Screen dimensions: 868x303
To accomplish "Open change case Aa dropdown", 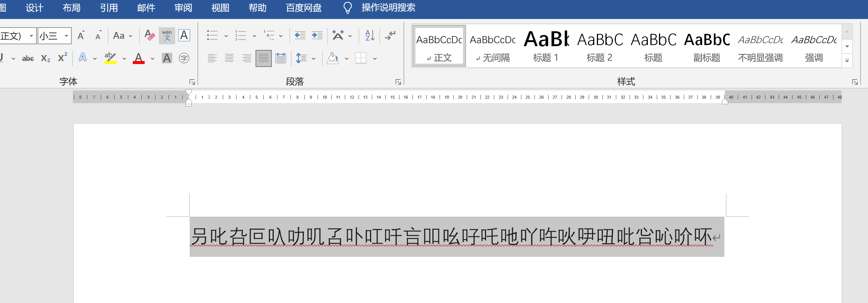I will (x=122, y=36).
